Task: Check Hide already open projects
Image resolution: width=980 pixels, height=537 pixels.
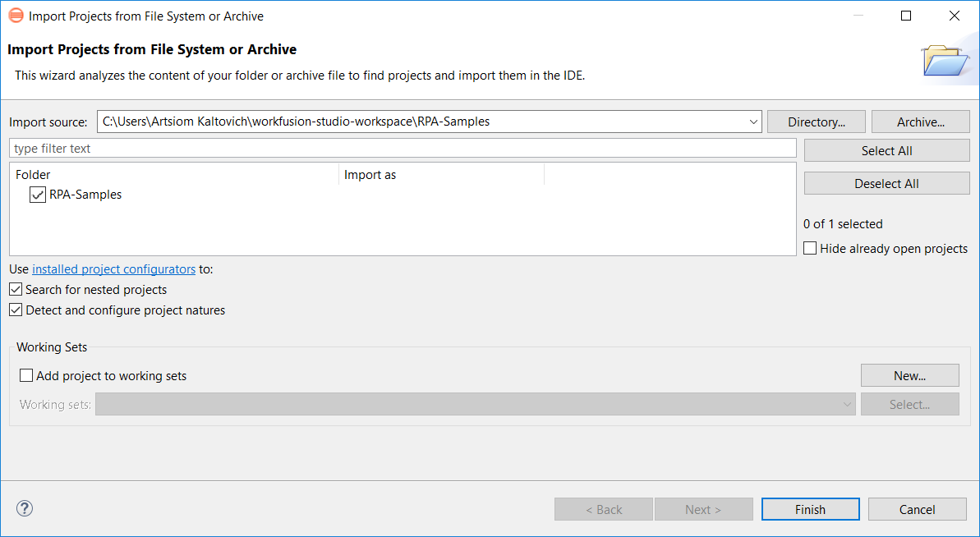Action: [810, 249]
